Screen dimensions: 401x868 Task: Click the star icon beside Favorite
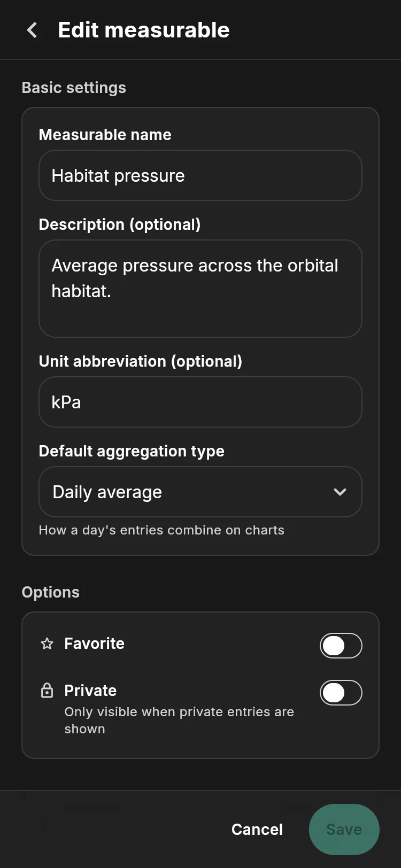tap(47, 644)
